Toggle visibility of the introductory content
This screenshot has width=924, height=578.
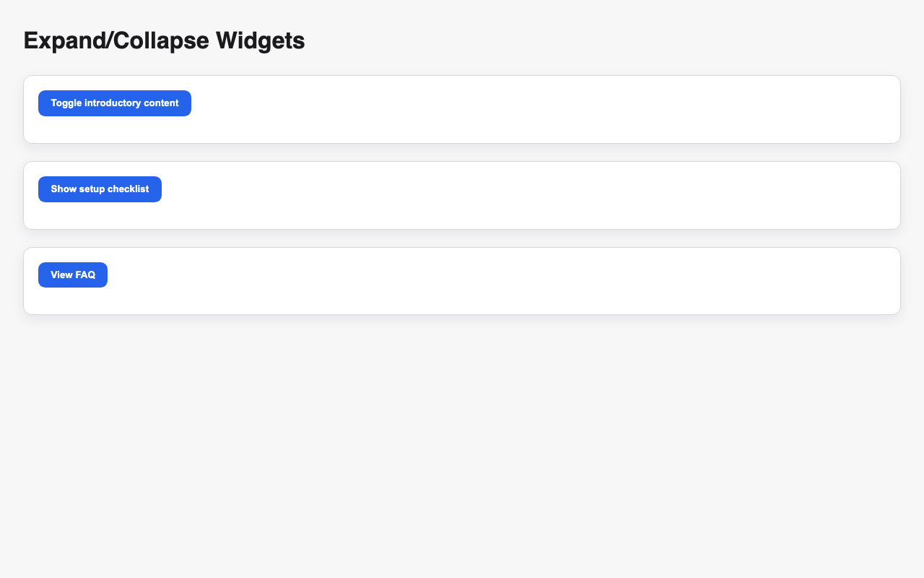(114, 103)
